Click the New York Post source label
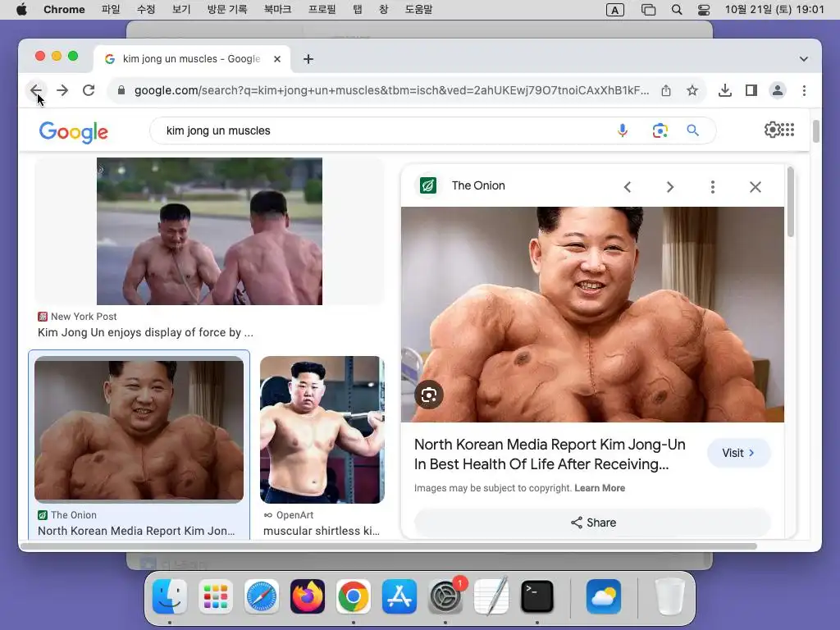Image resolution: width=840 pixels, height=630 pixels. 84,317
